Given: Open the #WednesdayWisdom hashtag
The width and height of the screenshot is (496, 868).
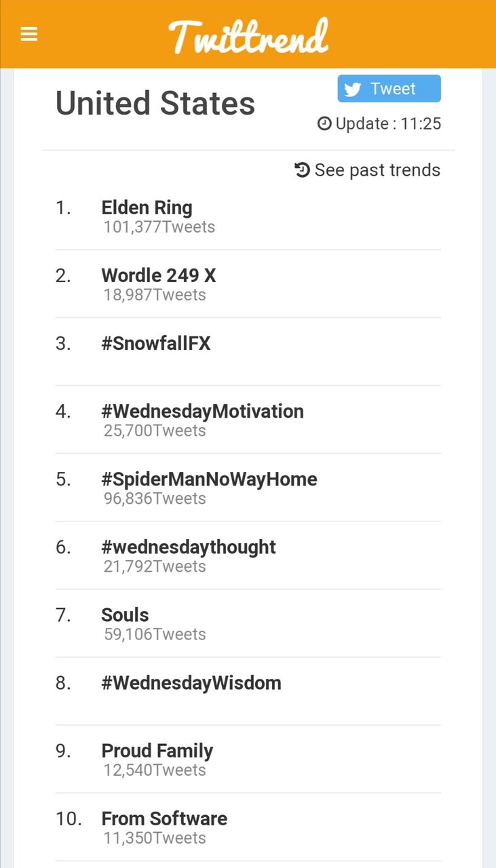Looking at the screenshot, I should coord(191,683).
